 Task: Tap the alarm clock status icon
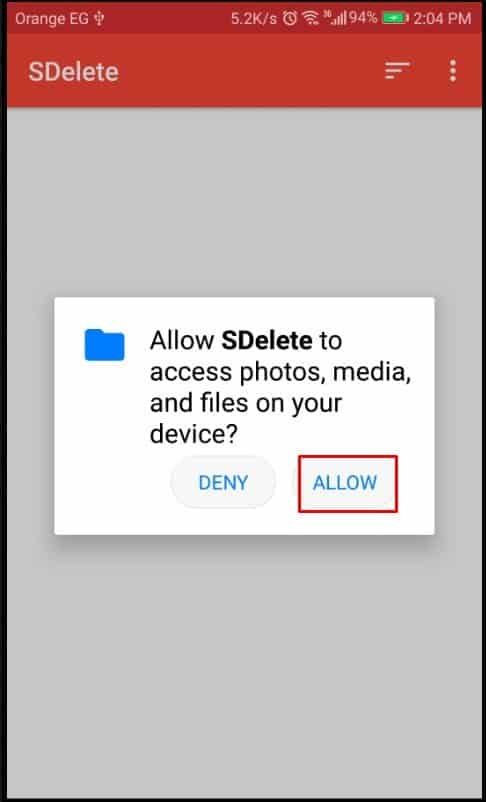290,19
